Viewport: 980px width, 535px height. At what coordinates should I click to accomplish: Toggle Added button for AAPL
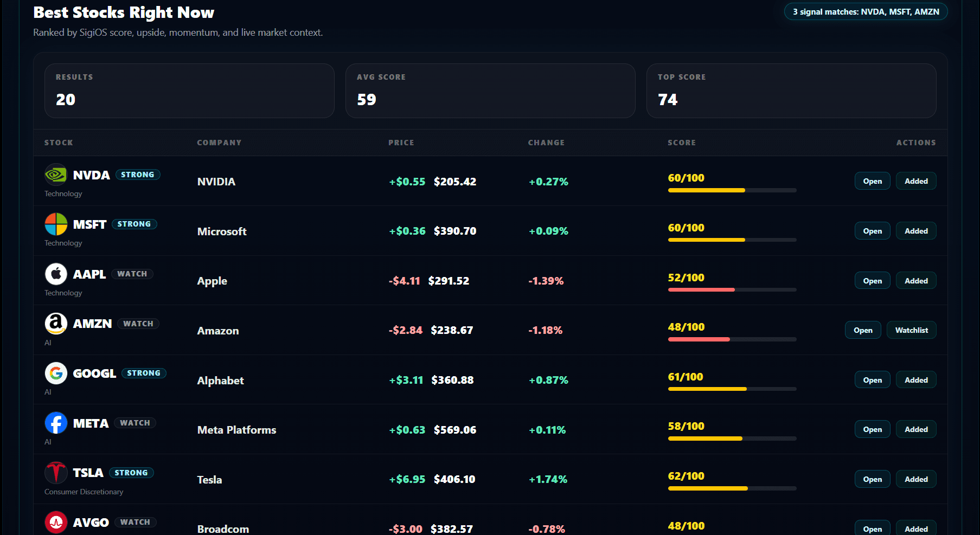(916, 281)
